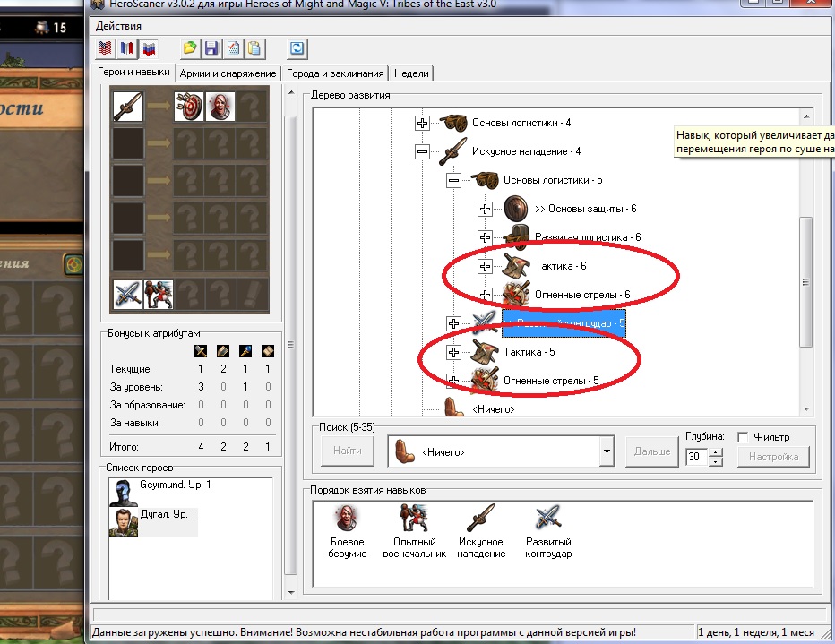Expand Тактика - 6 node
Image resolution: width=835 pixels, height=644 pixels.
click(485, 266)
